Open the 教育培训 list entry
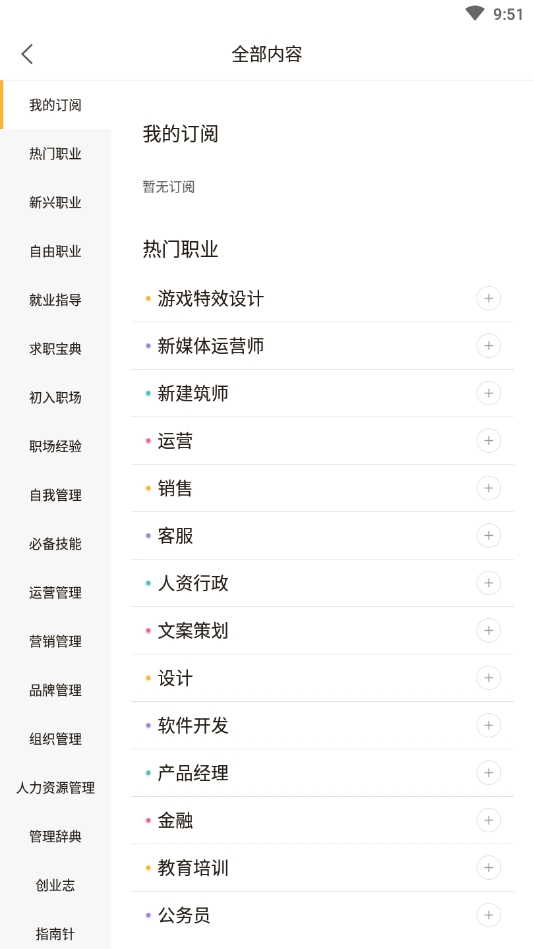The height and width of the screenshot is (949, 534). click(x=322, y=868)
